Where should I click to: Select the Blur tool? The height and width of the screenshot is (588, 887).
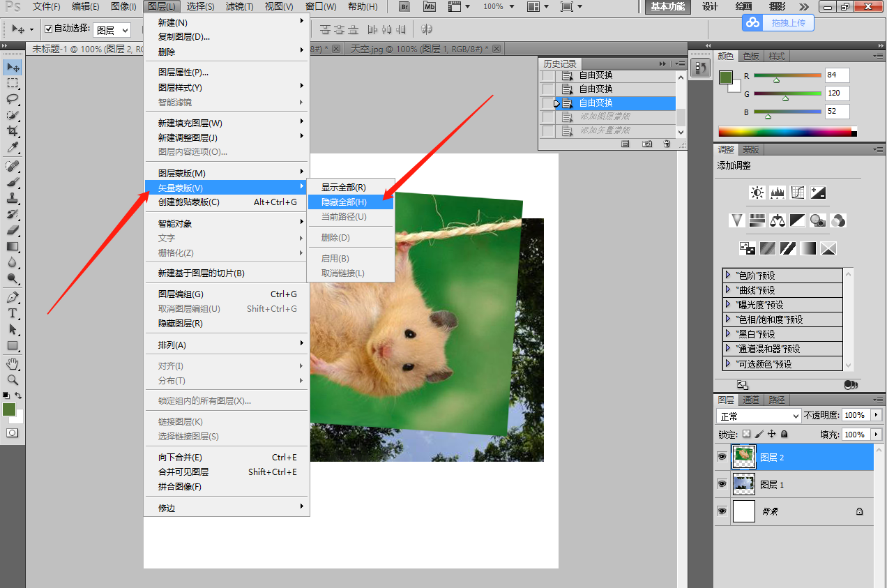[x=13, y=262]
